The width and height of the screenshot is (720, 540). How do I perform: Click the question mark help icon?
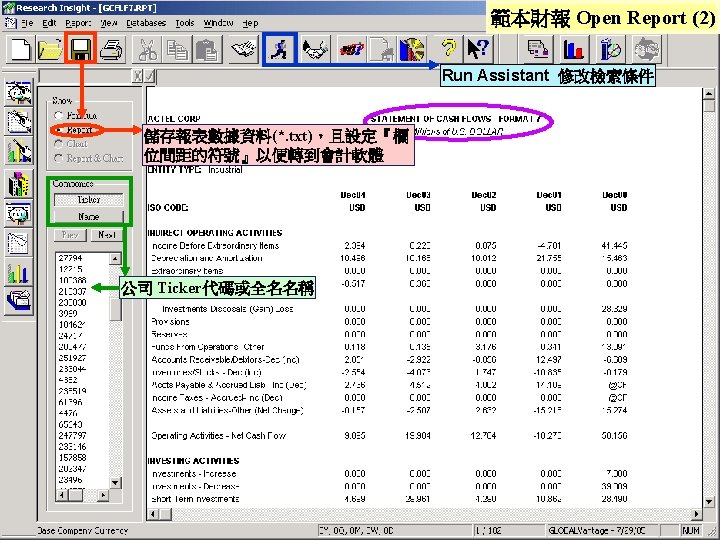coord(449,49)
